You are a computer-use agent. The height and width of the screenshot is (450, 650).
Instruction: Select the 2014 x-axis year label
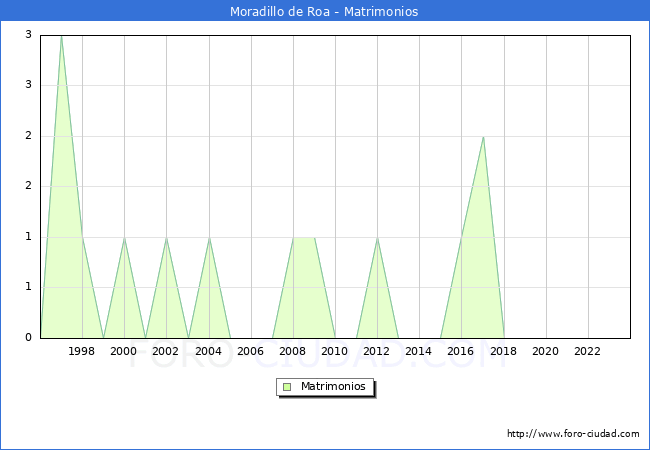coord(419,351)
